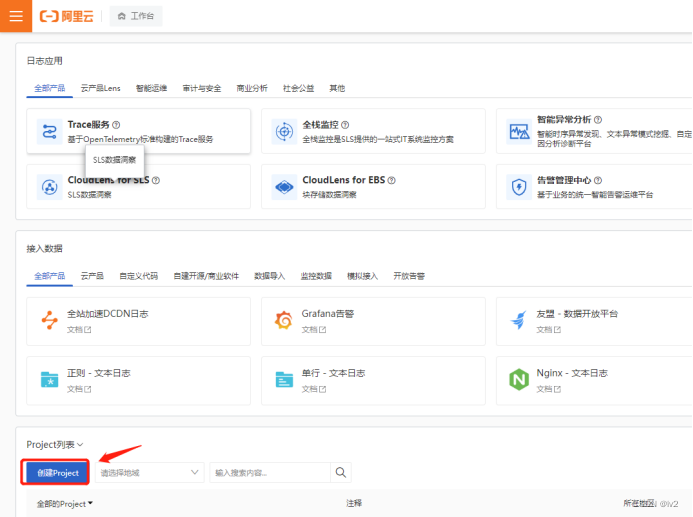Image resolution: width=693 pixels, height=517 pixels.
Task: Click the 友盟 数据开放平台 icon
Action: click(x=519, y=320)
